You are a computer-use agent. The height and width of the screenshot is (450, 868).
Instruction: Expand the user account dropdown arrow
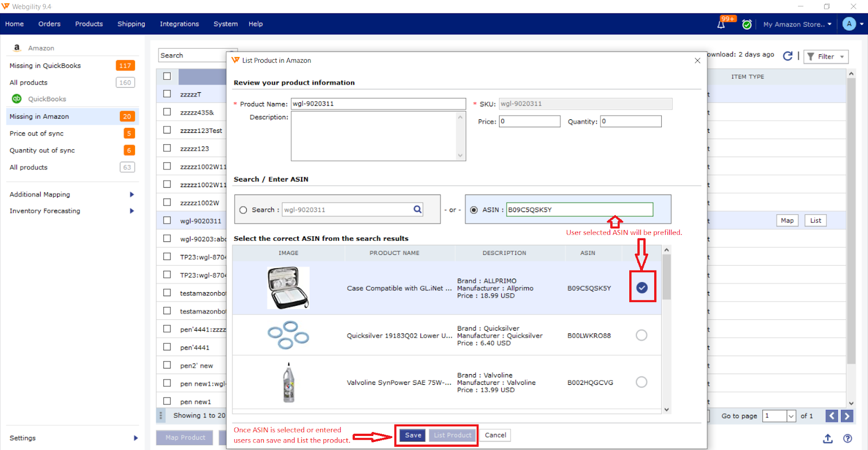pos(861,24)
